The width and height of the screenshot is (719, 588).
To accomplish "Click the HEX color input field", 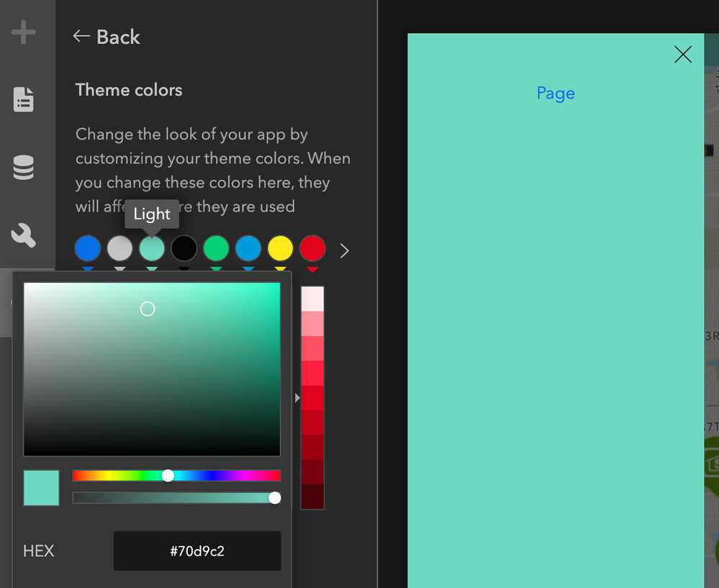I will (x=197, y=551).
